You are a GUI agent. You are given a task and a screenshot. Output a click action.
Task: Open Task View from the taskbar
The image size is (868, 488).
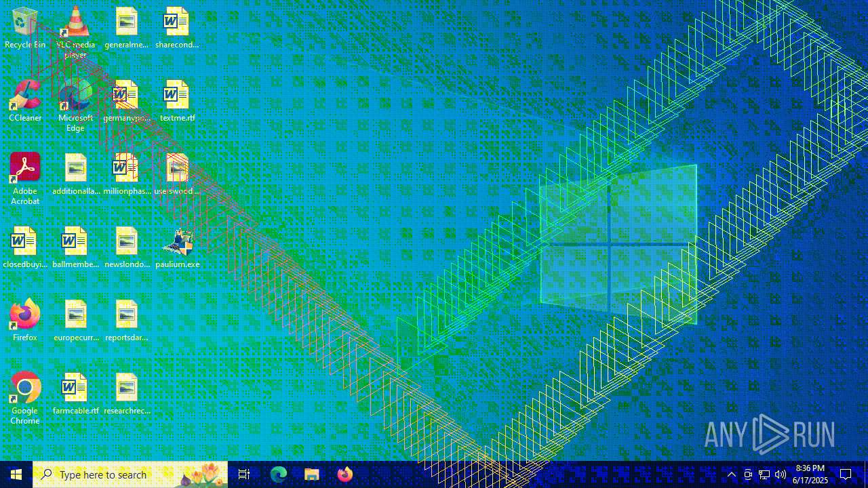244,474
